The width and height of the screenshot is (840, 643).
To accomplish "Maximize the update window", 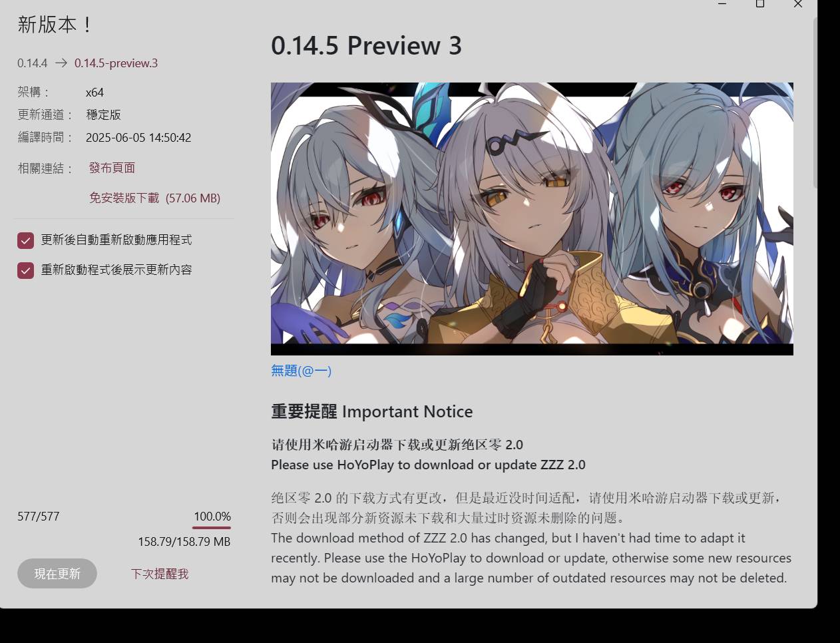I will pyautogui.click(x=760, y=4).
